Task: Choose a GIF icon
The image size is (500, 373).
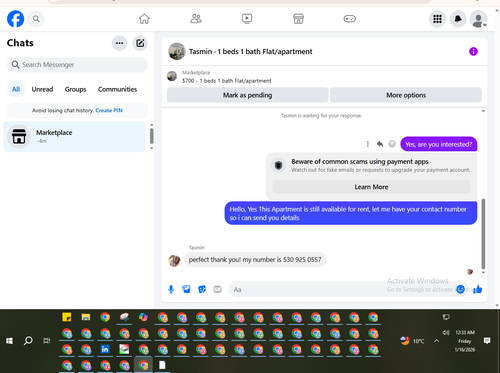Action: coord(217,289)
